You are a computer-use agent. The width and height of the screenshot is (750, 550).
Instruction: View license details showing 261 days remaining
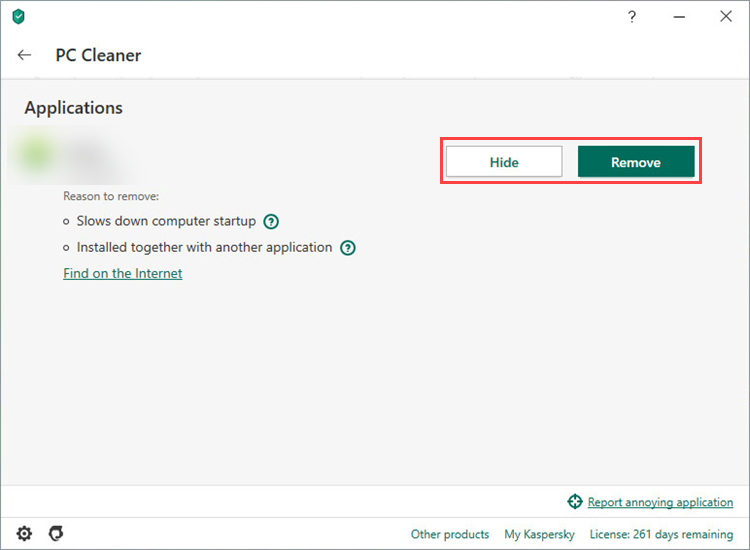coord(661,534)
